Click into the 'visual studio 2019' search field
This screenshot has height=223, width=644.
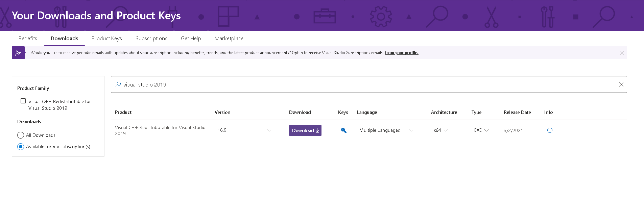click(369, 84)
